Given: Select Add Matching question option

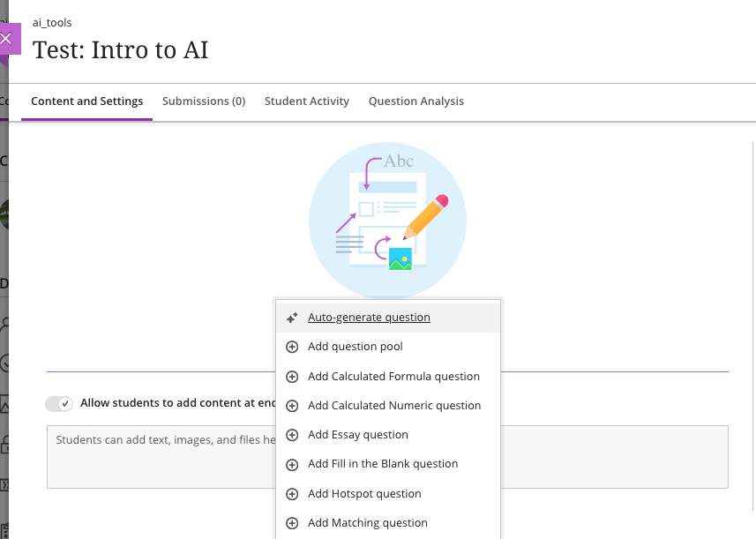Looking at the screenshot, I should [x=368, y=523].
